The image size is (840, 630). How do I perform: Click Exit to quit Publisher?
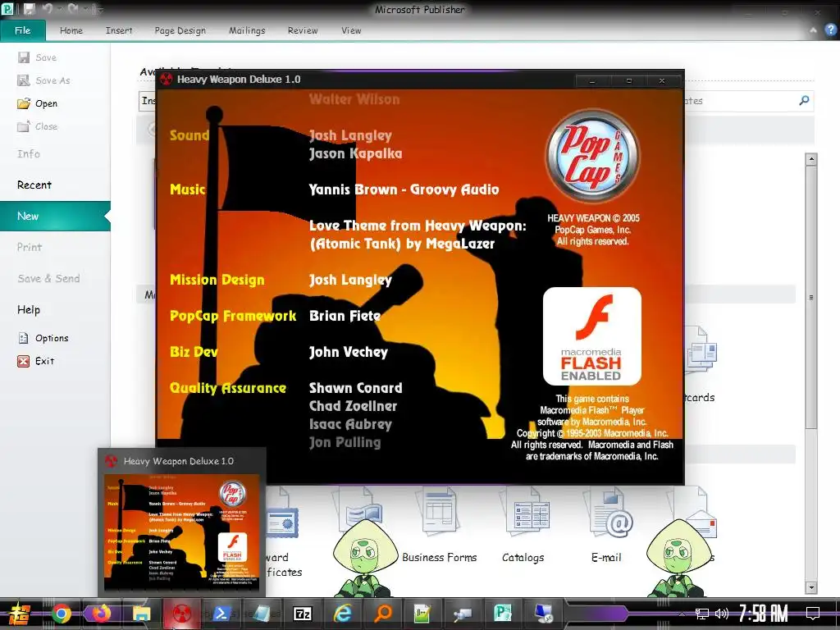point(36,361)
